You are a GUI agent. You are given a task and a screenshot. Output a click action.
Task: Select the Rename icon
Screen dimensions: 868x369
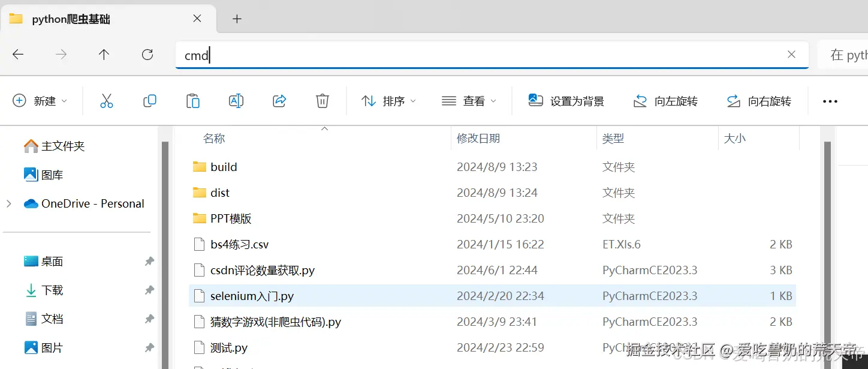[236, 101]
